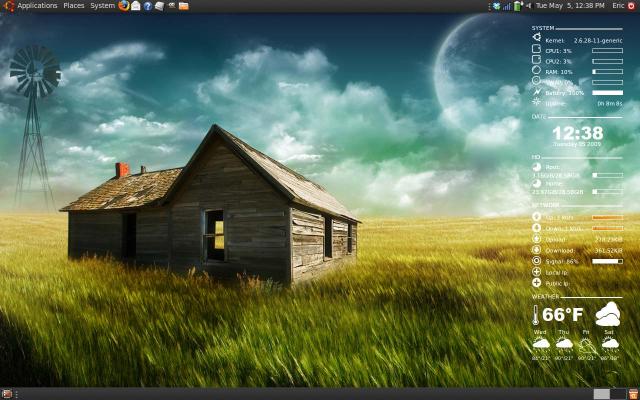The height and width of the screenshot is (400, 640).
Task: Click the SYSTEM section heading
Action: (543, 28)
